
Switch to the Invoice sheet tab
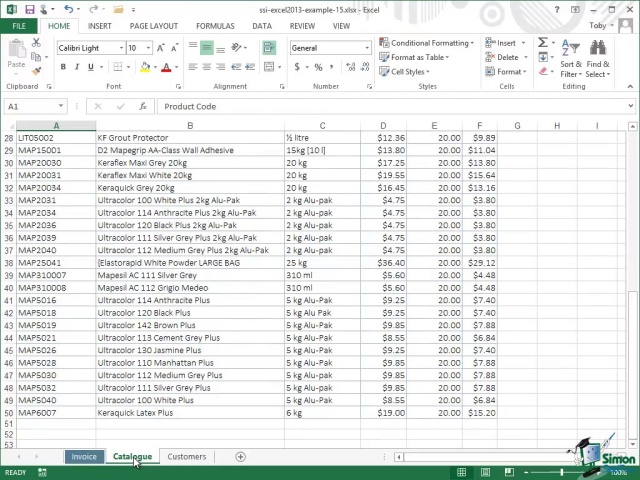click(84, 456)
